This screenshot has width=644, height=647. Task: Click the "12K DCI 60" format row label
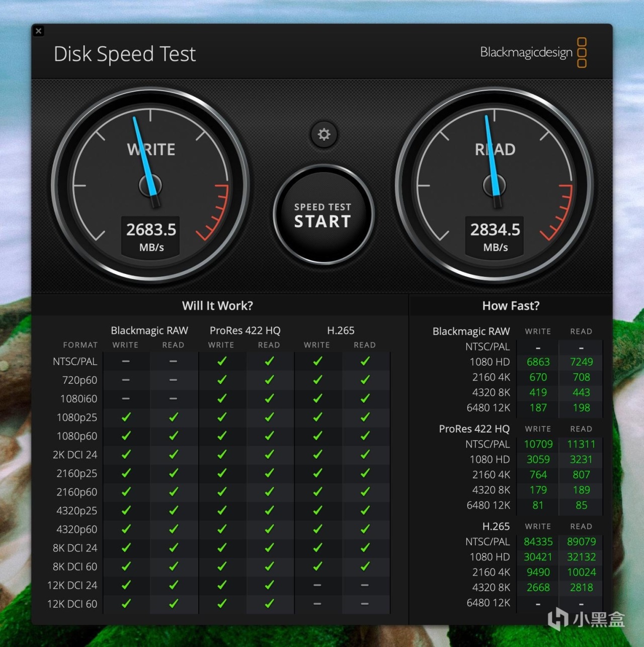point(72,604)
